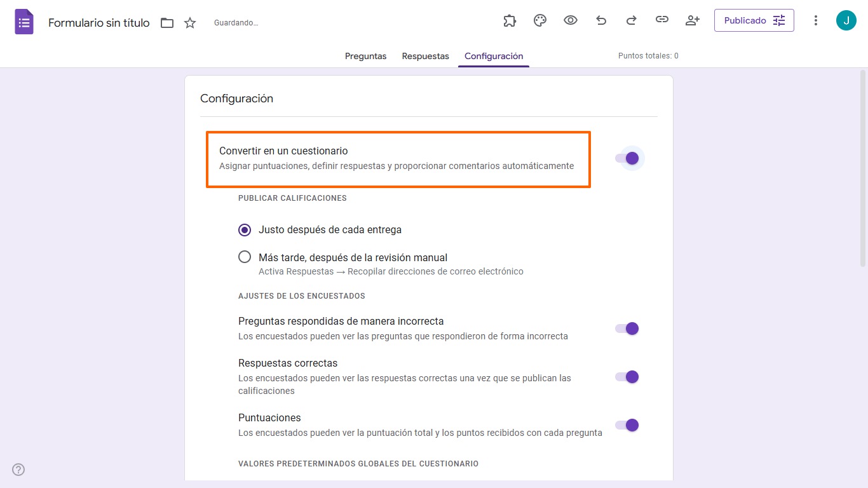Undo the last change
The width and height of the screenshot is (868, 488).
pos(600,20)
